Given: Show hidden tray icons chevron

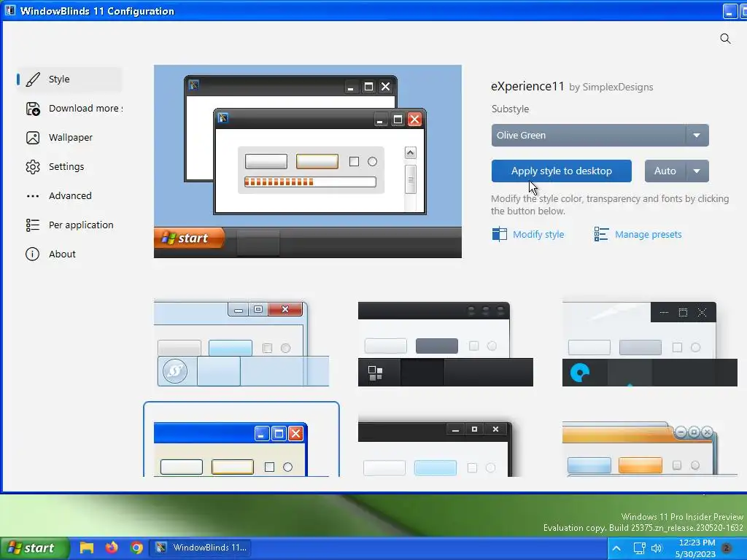Looking at the screenshot, I should (616, 548).
